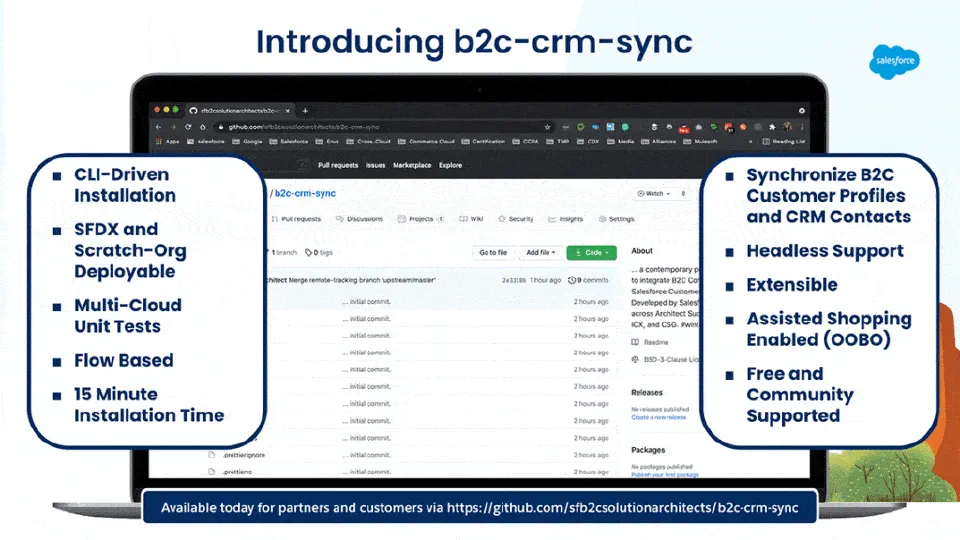Open the Merge remote-tracking branch commit message
The width and height of the screenshot is (960, 540).
pos(362,280)
